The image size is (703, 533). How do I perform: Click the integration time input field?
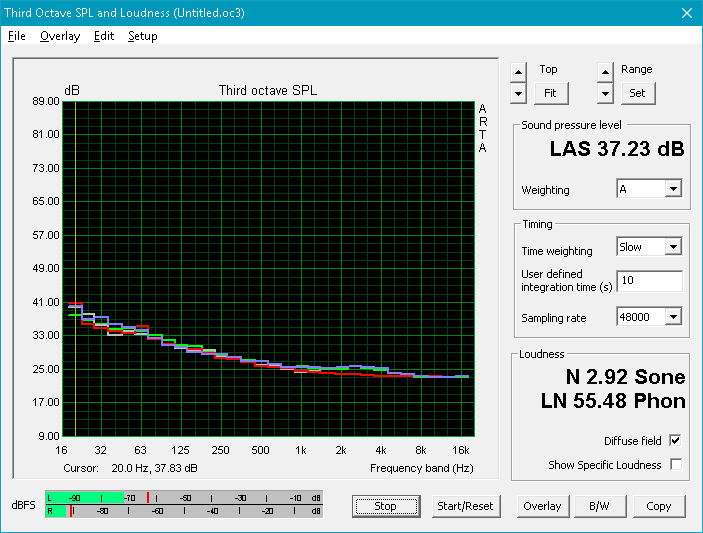(649, 281)
